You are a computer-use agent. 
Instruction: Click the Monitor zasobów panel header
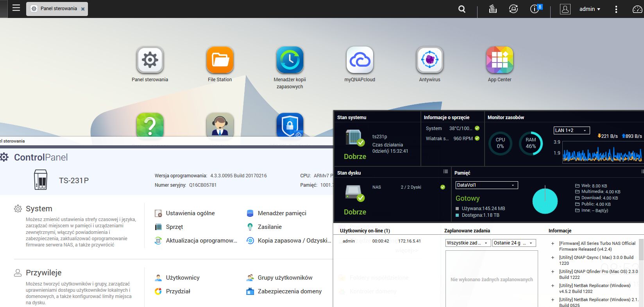pyautogui.click(x=506, y=117)
